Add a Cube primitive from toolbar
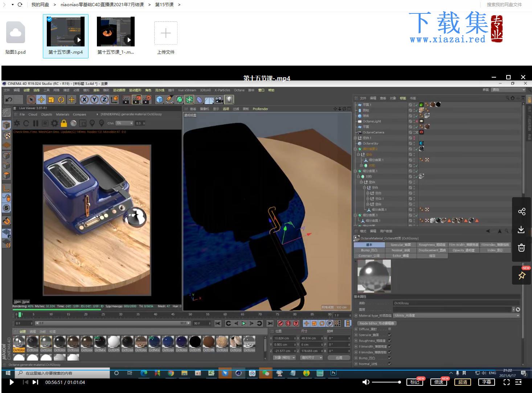This screenshot has width=532, height=393. coord(159,99)
